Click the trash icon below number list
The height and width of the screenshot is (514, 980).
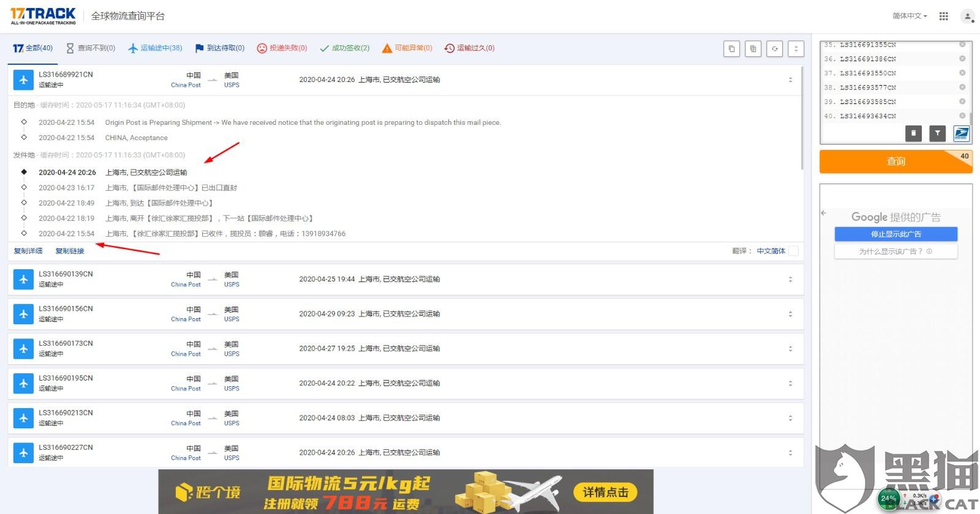tap(913, 133)
